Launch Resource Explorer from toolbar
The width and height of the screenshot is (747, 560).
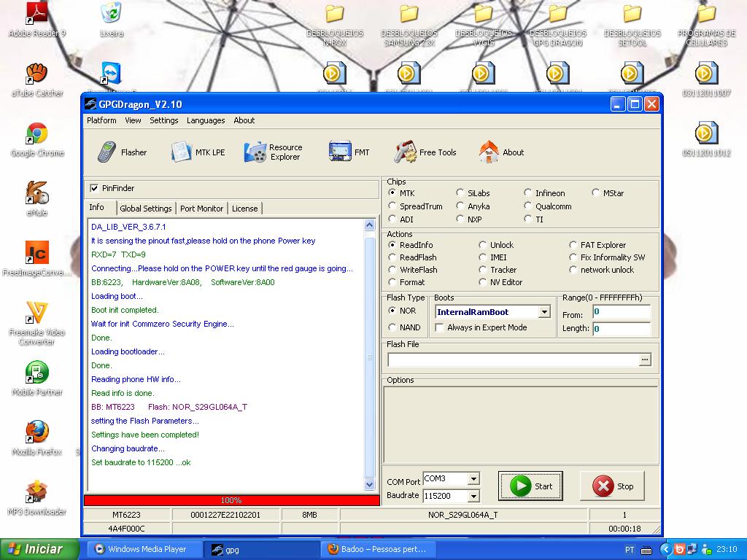274,152
